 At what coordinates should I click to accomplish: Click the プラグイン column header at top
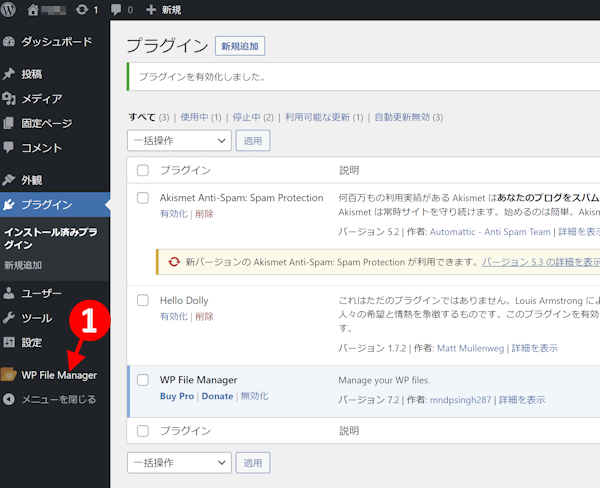tap(185, 170)
